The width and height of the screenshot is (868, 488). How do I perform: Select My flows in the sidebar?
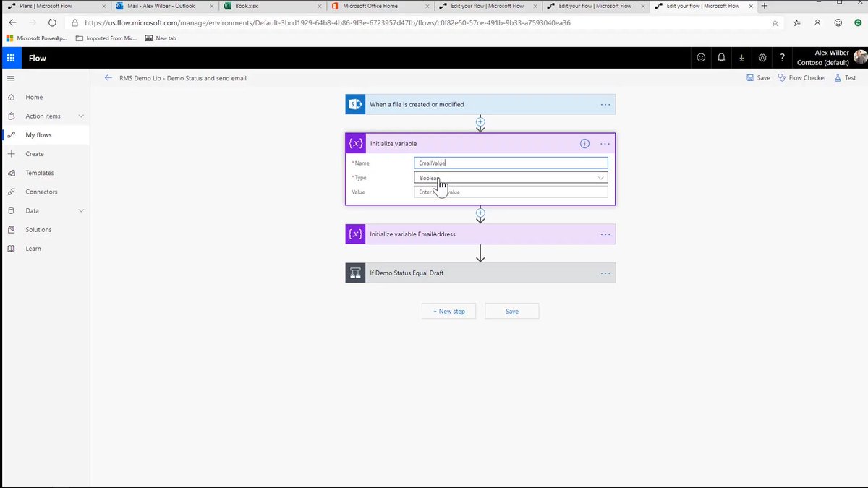tap(41, 134)
